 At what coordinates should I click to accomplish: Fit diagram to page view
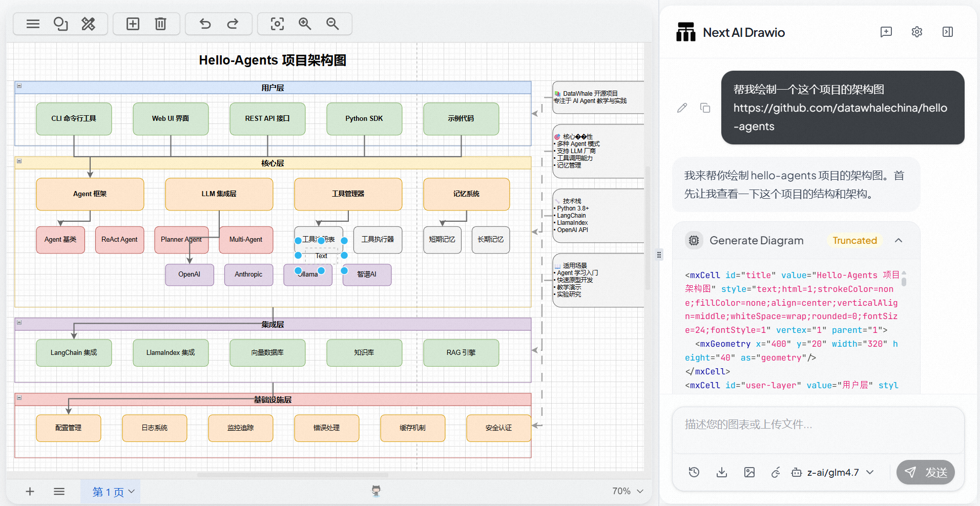[x=277, y=24]
